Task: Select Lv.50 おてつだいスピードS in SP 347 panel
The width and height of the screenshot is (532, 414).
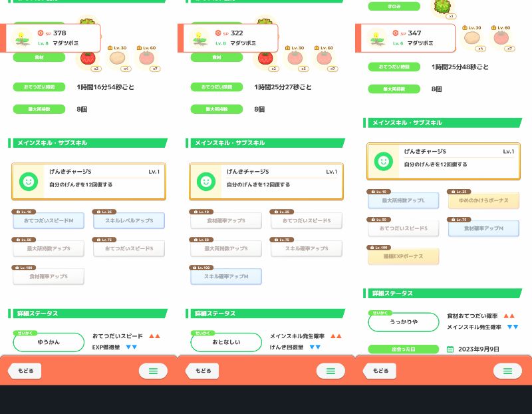Action: (404, 228)
